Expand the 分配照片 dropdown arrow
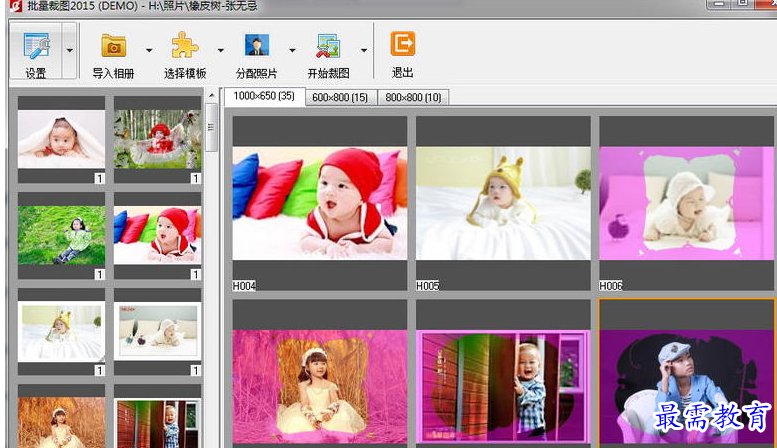The image size is (777, 448). click(292, 50)
